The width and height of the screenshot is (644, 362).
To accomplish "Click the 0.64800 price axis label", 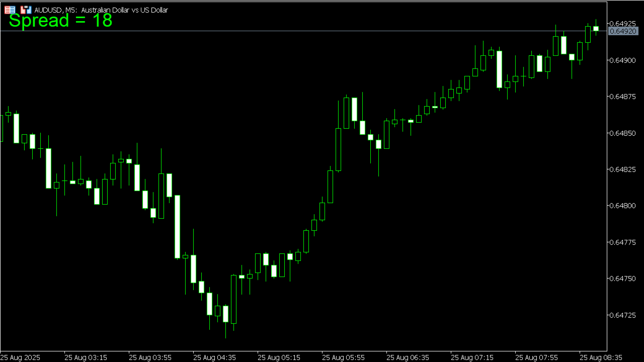I will [623, 206].
